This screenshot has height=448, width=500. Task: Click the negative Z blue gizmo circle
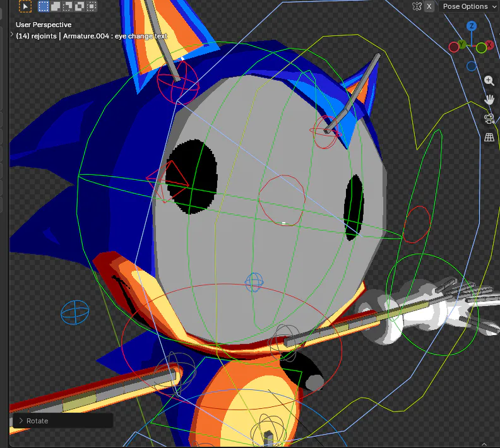(x=472, y=66)
